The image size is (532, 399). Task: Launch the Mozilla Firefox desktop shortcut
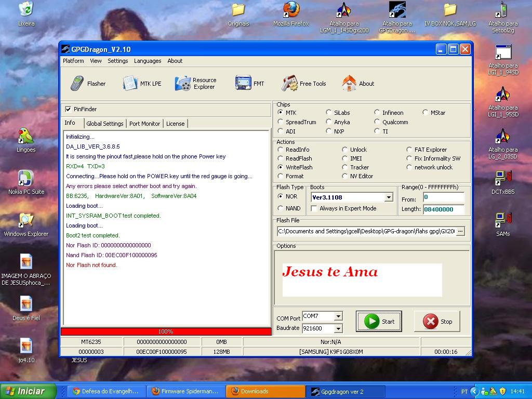click(x=291, y=14)
